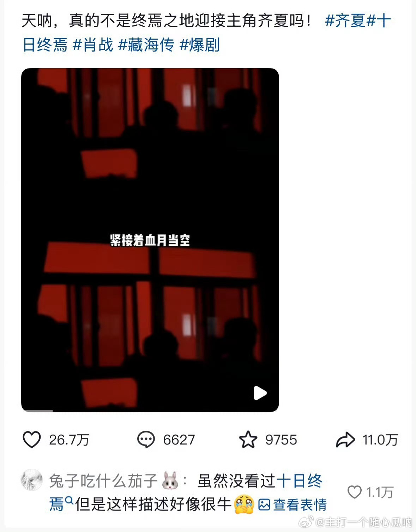416x532 pixels.
Task: View the sticker via 查看表情
Action: click(293, 505)
